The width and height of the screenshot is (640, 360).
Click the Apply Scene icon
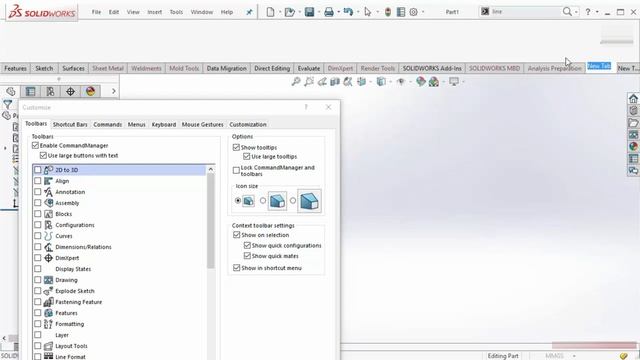[433, 82]
